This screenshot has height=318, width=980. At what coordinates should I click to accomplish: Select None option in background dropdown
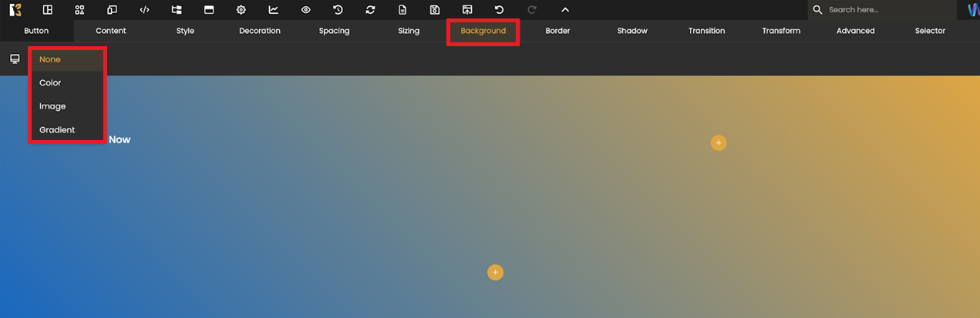(x=50, y=59)
